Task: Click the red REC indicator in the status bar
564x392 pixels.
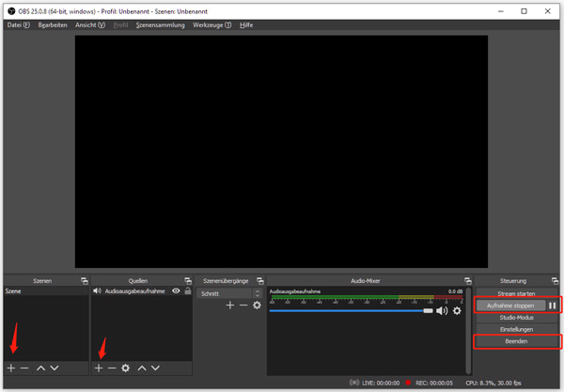Action: coord(408,383)
